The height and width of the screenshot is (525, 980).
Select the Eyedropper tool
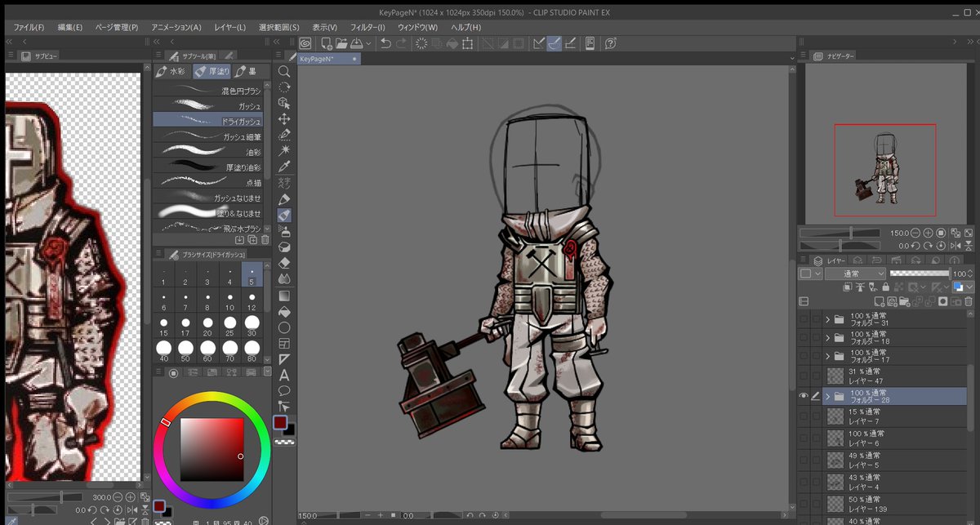284,167
